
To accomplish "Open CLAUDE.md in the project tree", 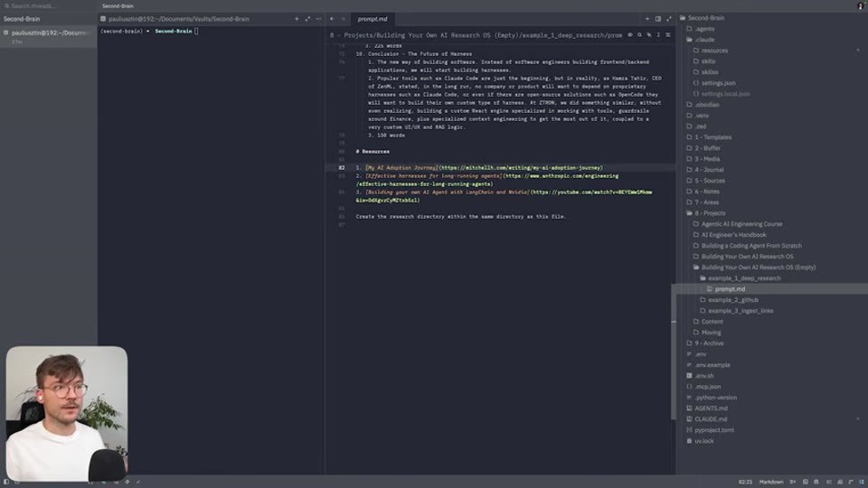I will click(x=711, y=419).
